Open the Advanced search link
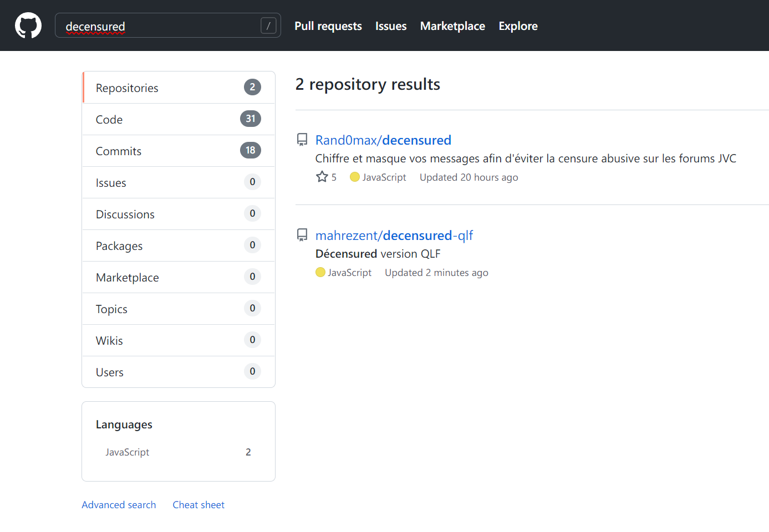 point(119,505)
